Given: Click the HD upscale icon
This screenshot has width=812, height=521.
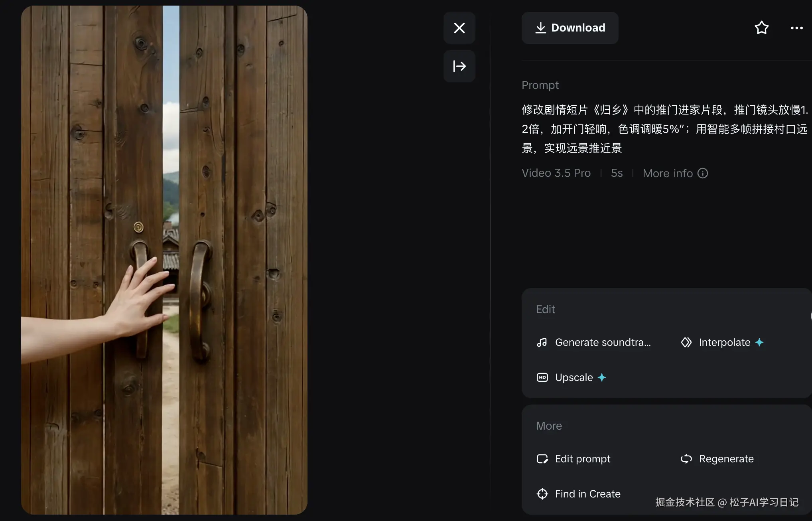Looking at the screenshot, I should (x=542, y=377).
